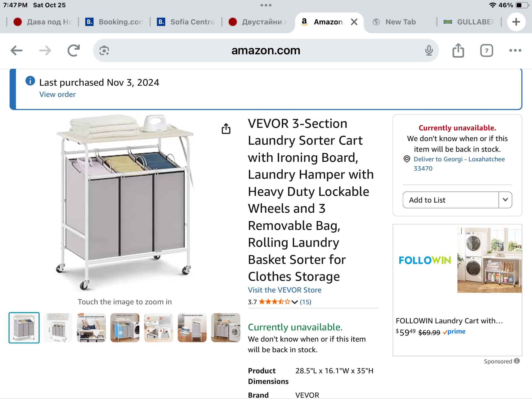Screen dimensions: 532x399
Task: Switch to the New Tab
Action: coord(400,22)
